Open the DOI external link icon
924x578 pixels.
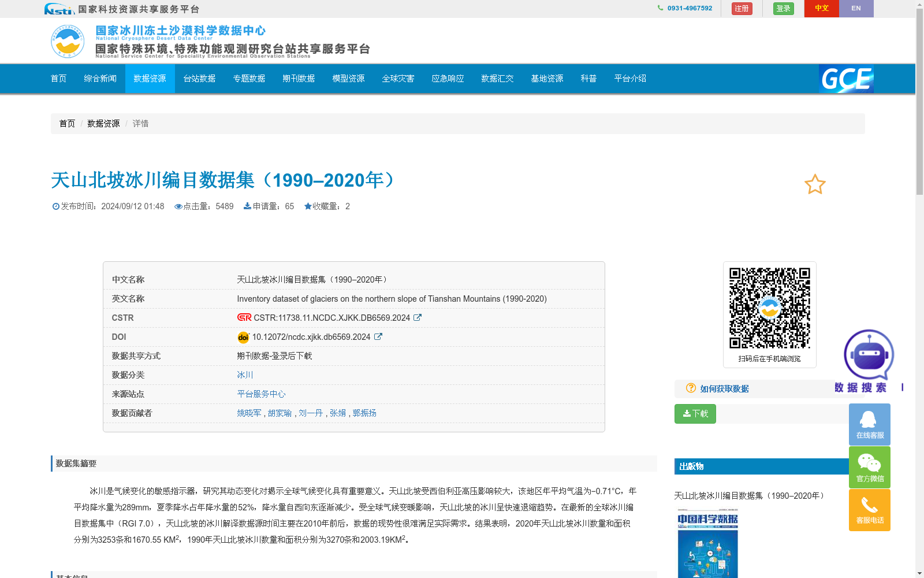coord(378,336)
